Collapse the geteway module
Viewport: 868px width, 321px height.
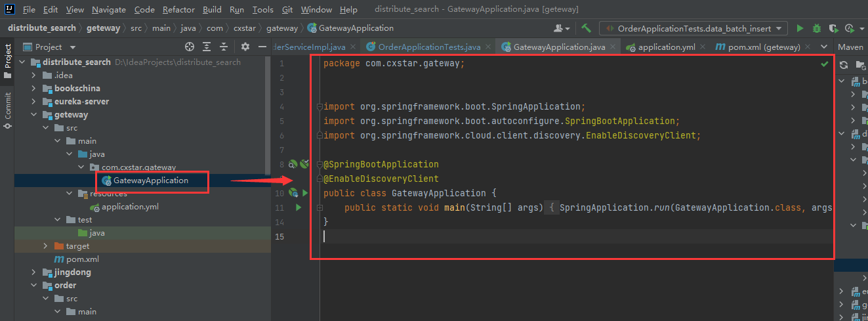point(35,114)
